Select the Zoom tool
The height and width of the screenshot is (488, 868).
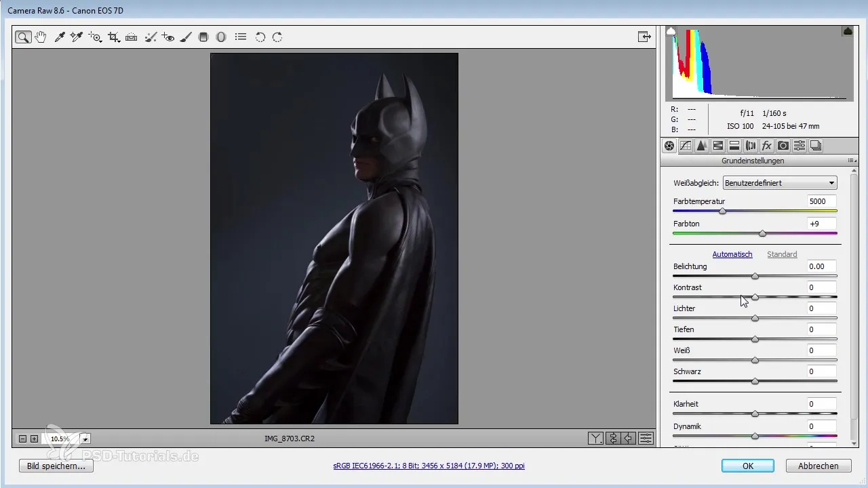click(24, 37)
